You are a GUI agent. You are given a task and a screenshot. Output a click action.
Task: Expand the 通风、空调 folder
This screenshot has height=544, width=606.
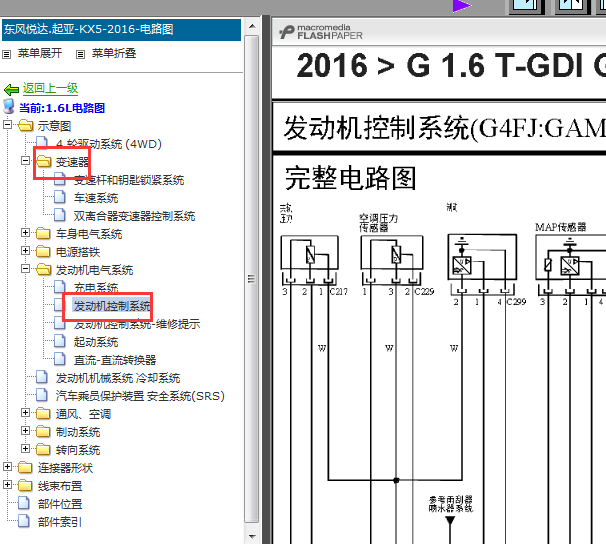(25, 413)
